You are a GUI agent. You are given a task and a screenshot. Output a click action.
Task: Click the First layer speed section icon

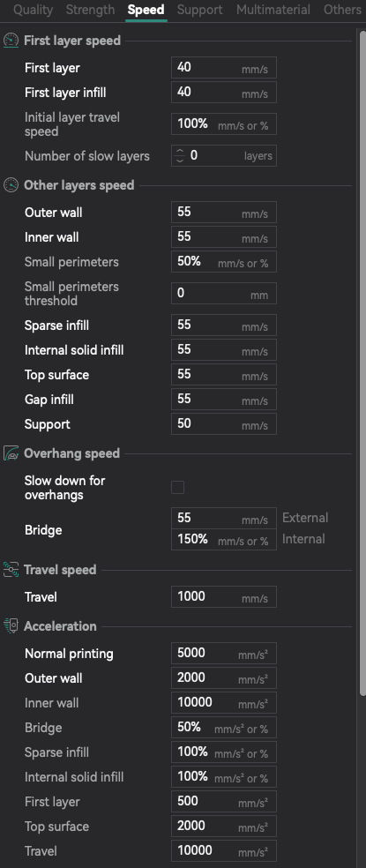tap(11, 41)
